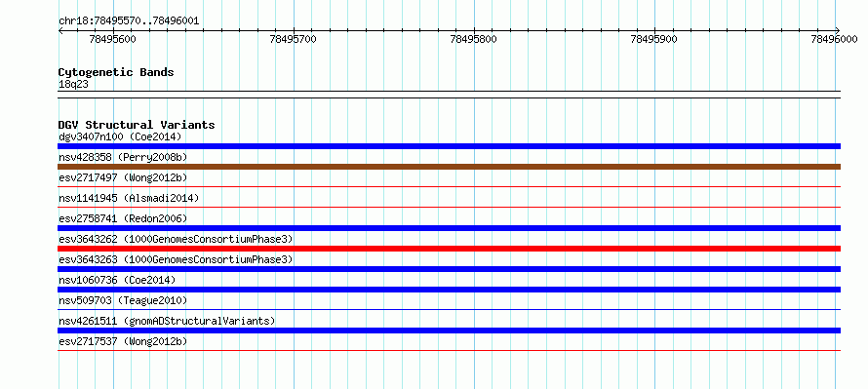Click the blue bar below nsv4261511
The height and width of the screenshot is (389, 868).
point(449,331)
